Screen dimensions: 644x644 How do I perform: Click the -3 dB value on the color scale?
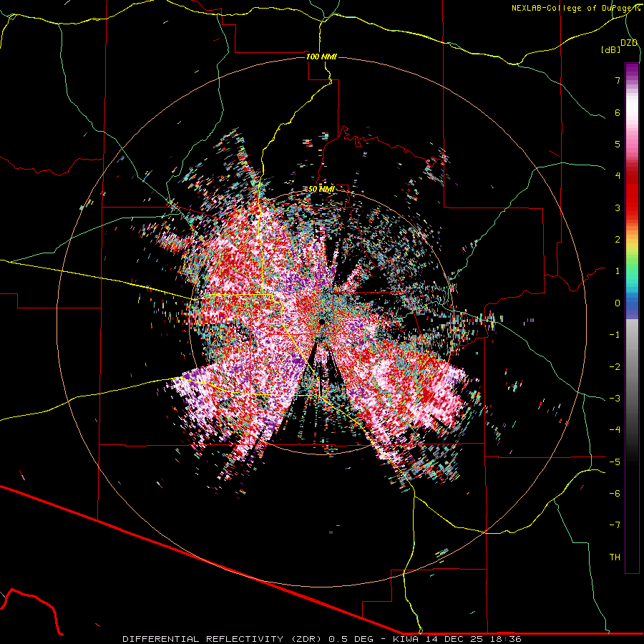(x=615, y=399)
